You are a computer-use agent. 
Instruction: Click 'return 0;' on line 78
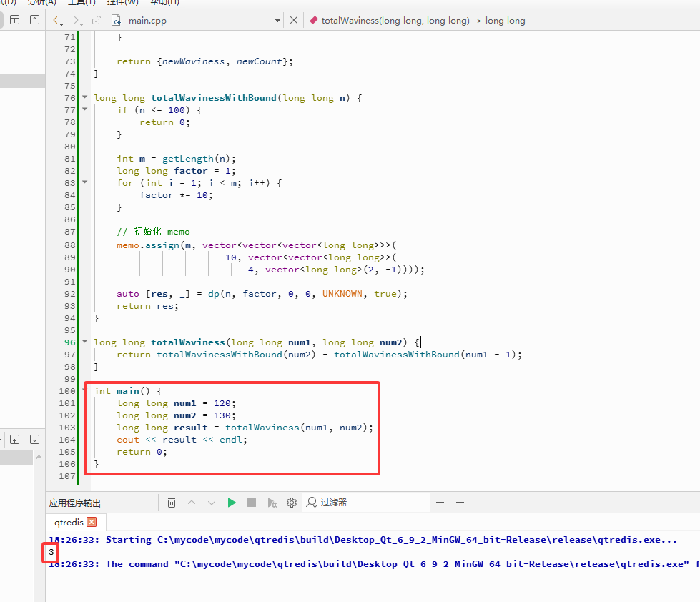click(x=164, y=122)
